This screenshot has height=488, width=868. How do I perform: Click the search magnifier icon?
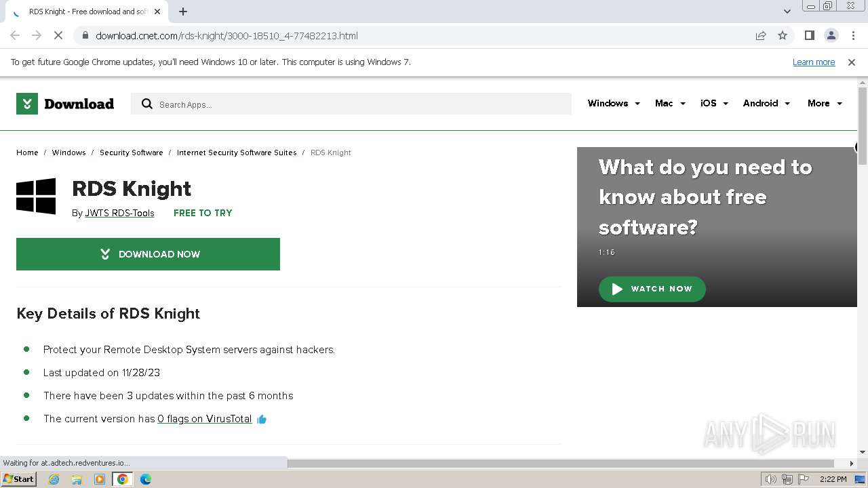click(147, 104)
